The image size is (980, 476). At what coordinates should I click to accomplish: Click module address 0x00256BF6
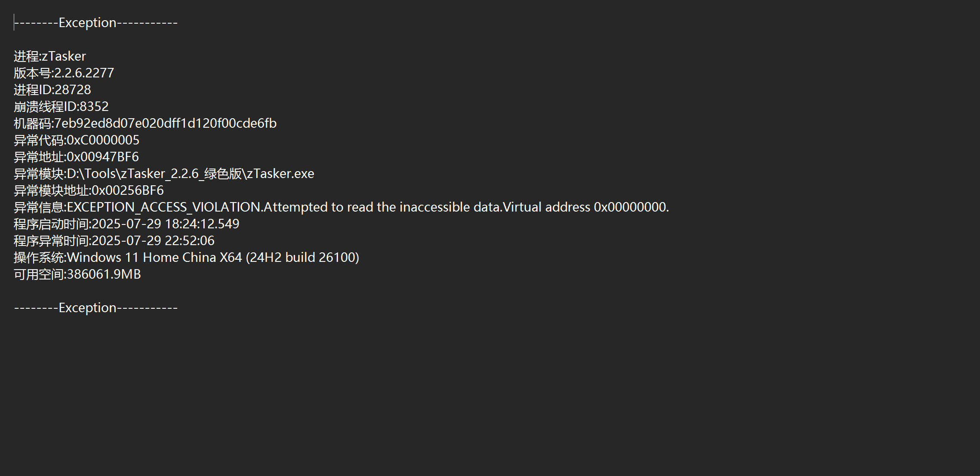[x=128, y=190]
